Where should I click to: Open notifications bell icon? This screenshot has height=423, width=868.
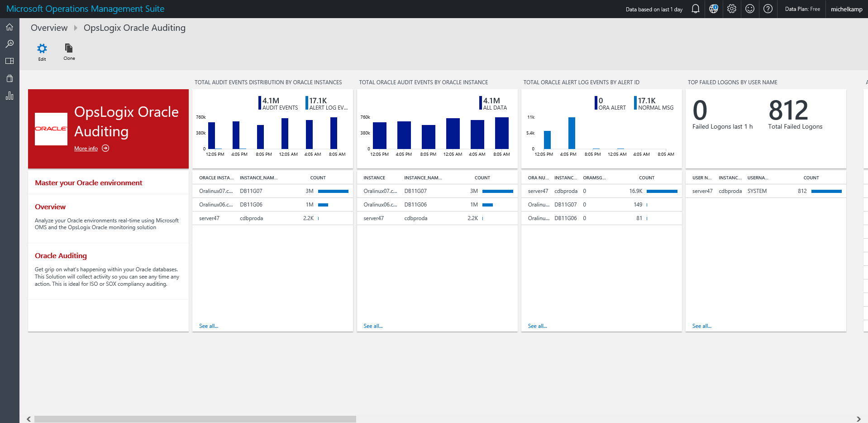pyautogui.click(x=696, y=9)
